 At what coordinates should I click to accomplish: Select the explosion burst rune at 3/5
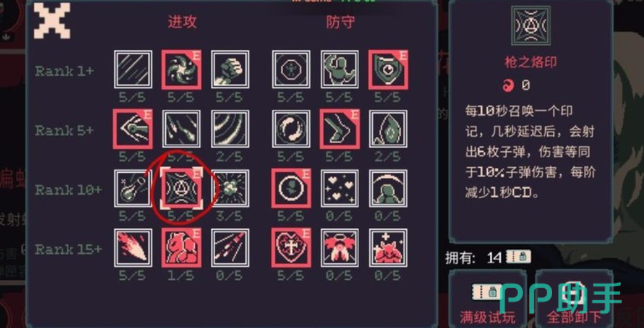(x=230, y=189)
